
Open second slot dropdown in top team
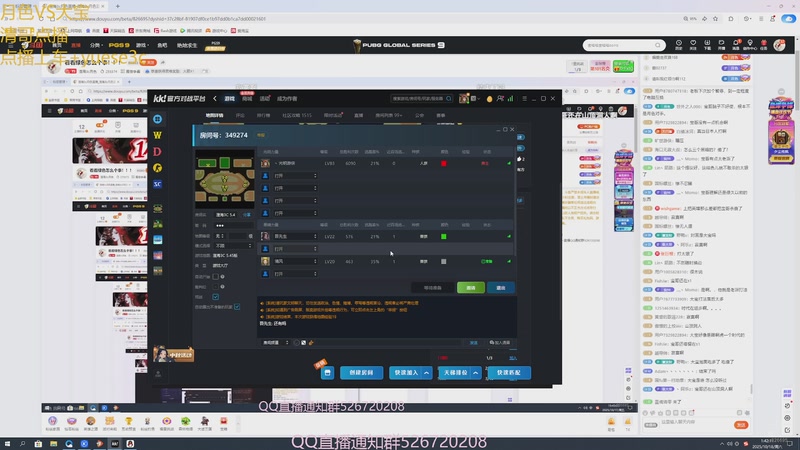click(295, 188)
